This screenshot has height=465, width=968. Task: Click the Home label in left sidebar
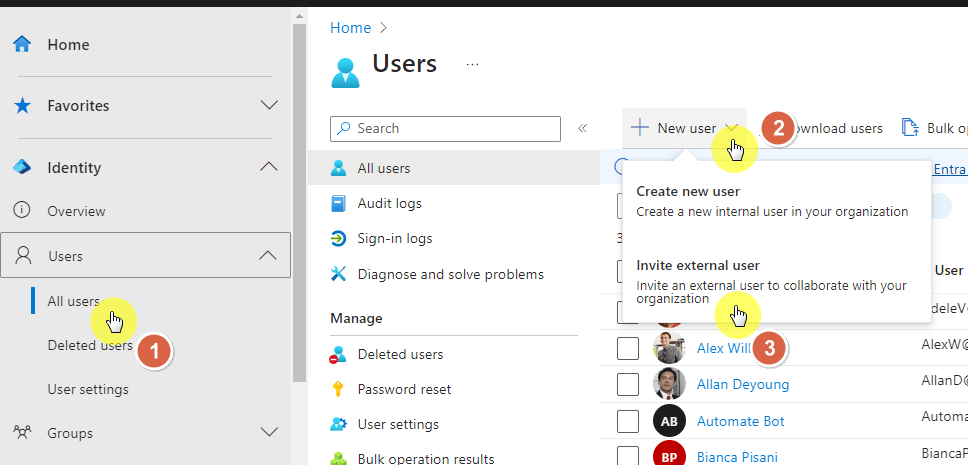pyautogui.click(x=69, y=44)
